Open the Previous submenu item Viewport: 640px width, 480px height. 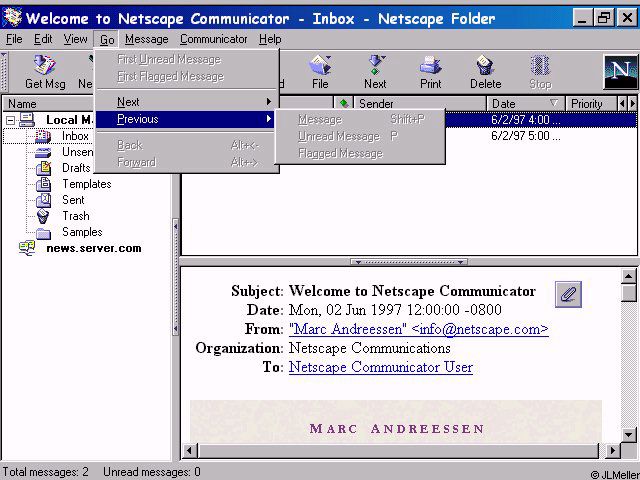coord(185,119)
